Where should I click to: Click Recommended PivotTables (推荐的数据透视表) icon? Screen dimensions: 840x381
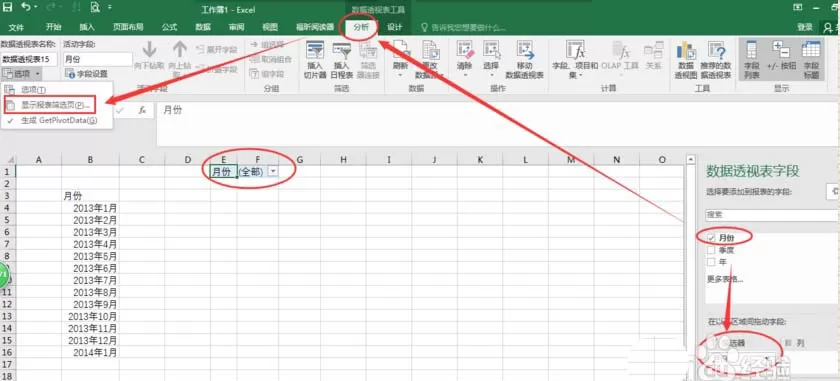pos(716,50)
